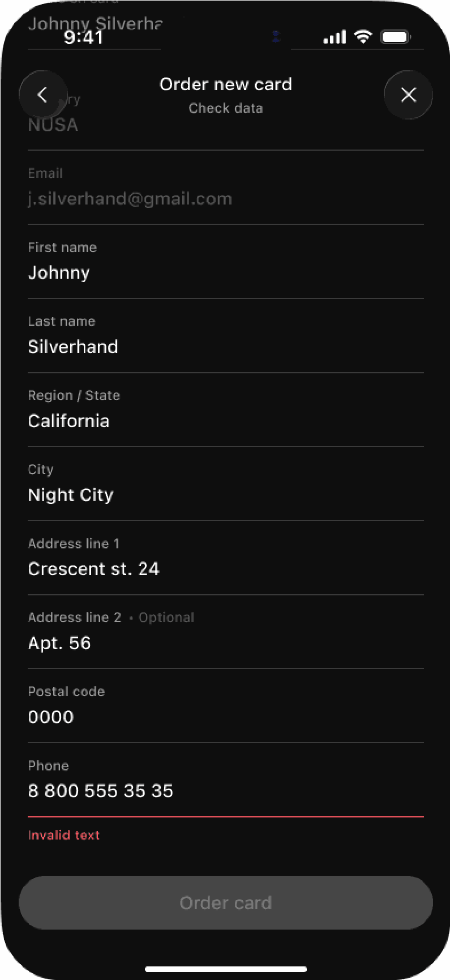
Task: Edit the First name field Johnny
Action: 226,262
